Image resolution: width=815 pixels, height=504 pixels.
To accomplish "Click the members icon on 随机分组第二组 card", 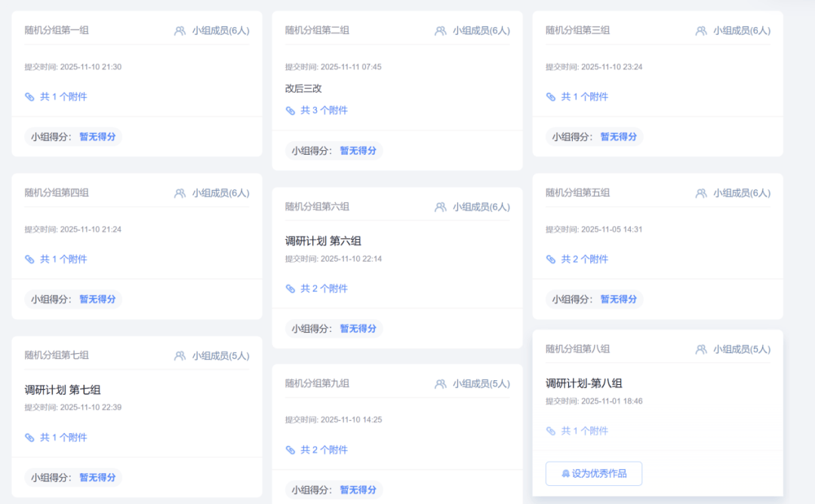I will (x=441, y=31).
